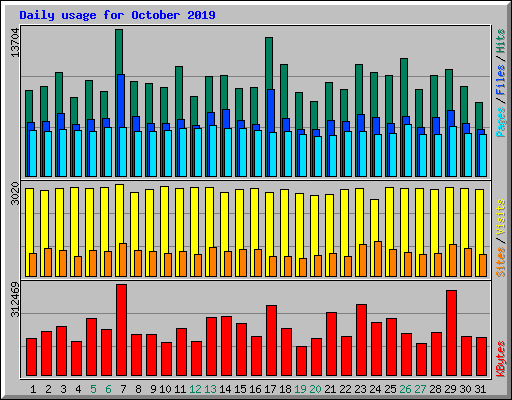Select the orange sites bar for day 7
The width and height of the screenshot is (512, 400).
[123, 260]
